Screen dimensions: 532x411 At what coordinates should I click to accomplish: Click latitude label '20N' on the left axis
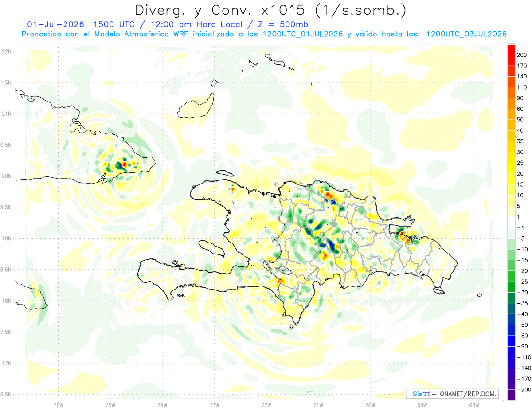coord(6,176)
